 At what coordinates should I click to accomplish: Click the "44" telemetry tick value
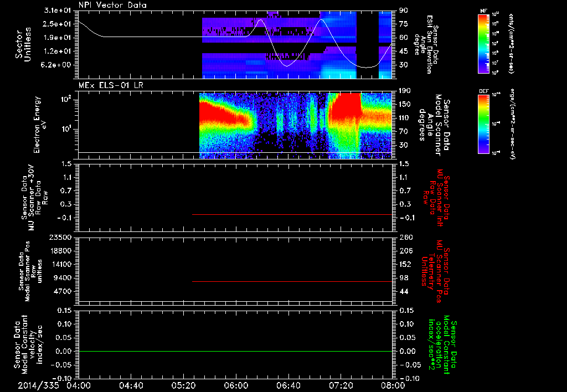[404, 291]
